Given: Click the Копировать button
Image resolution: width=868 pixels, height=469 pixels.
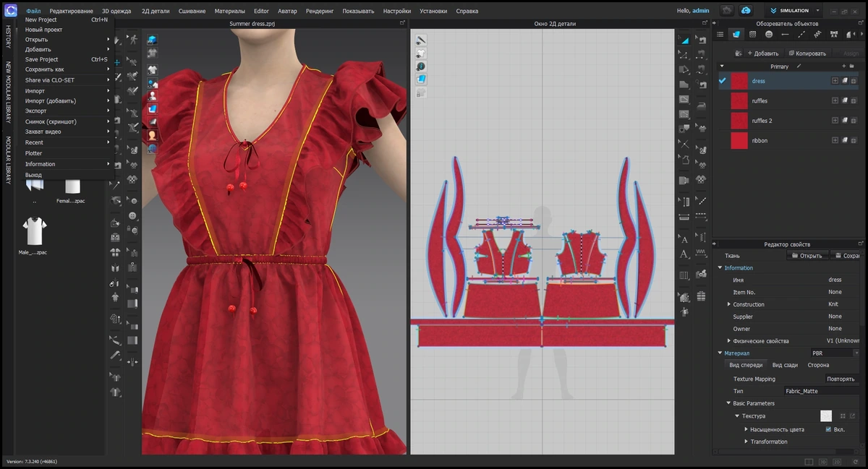Looking at the screenshot, I should point(807,53).
